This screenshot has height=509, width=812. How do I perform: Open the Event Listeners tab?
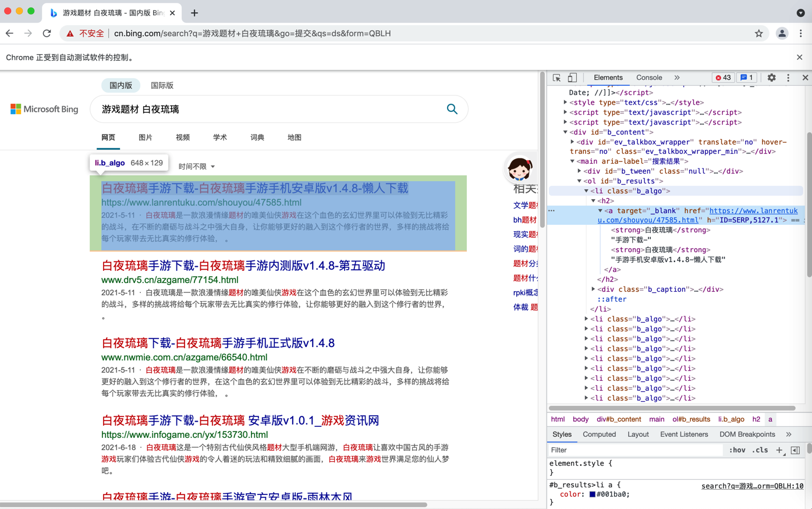[x=684, y=434]
